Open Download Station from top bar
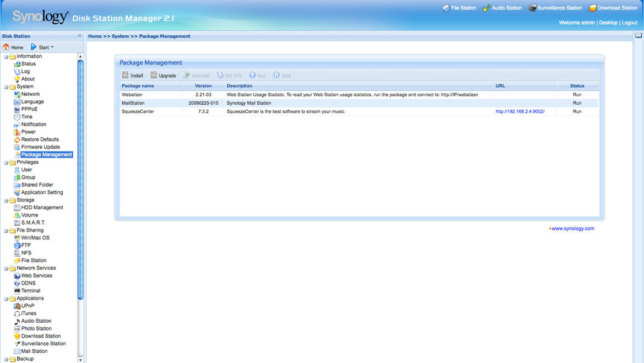The image size is (644, 363). coord(613,8)
